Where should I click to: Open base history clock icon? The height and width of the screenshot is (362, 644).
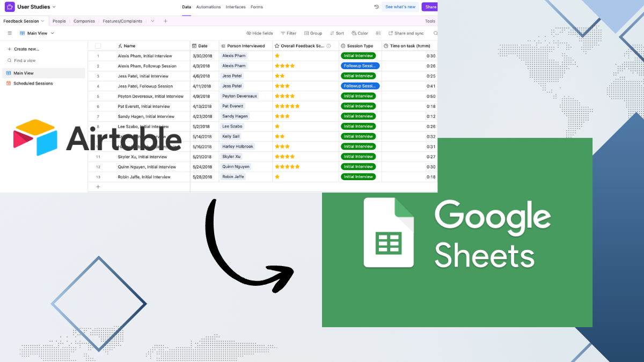point(376,7)
